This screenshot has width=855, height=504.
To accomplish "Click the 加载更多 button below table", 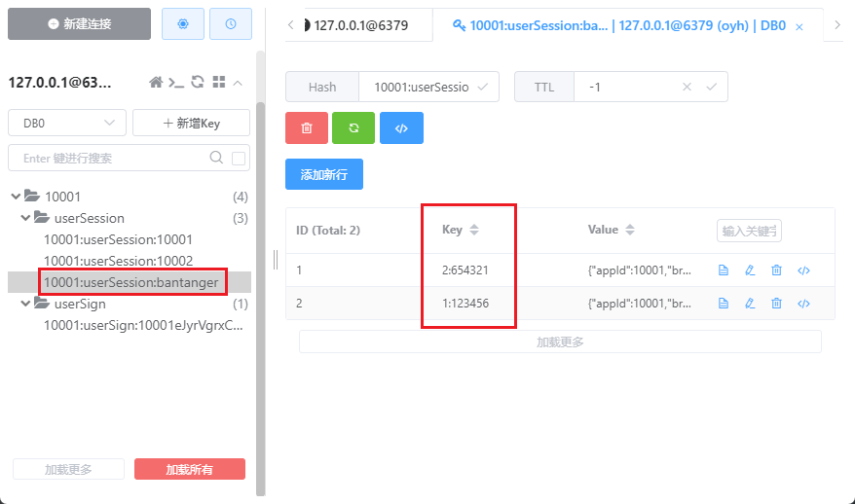I will pos(560,342).
